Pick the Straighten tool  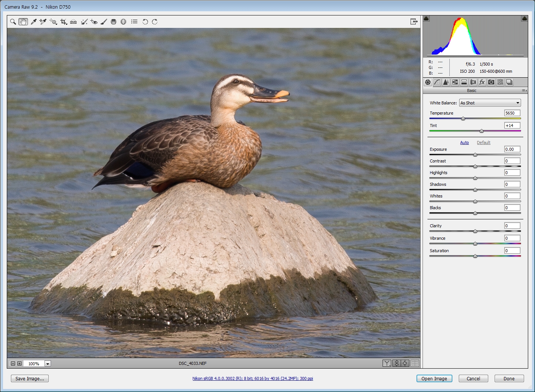[74, 22]
